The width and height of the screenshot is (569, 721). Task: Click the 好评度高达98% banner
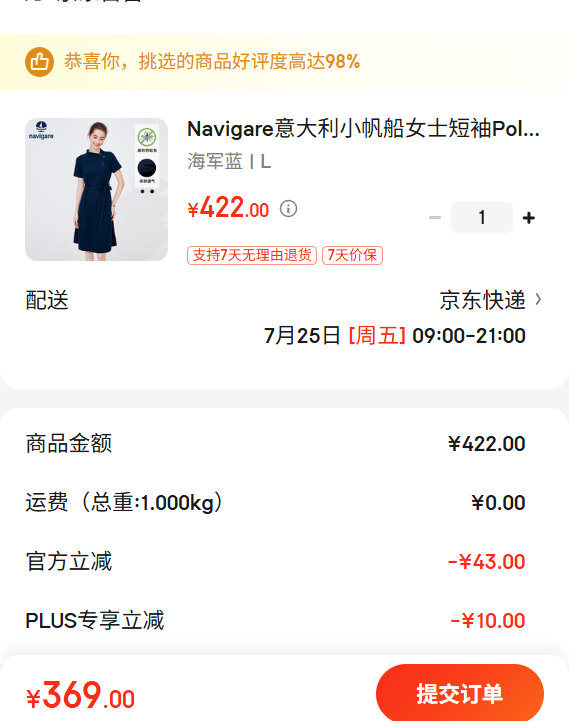(x=284, y=62)
